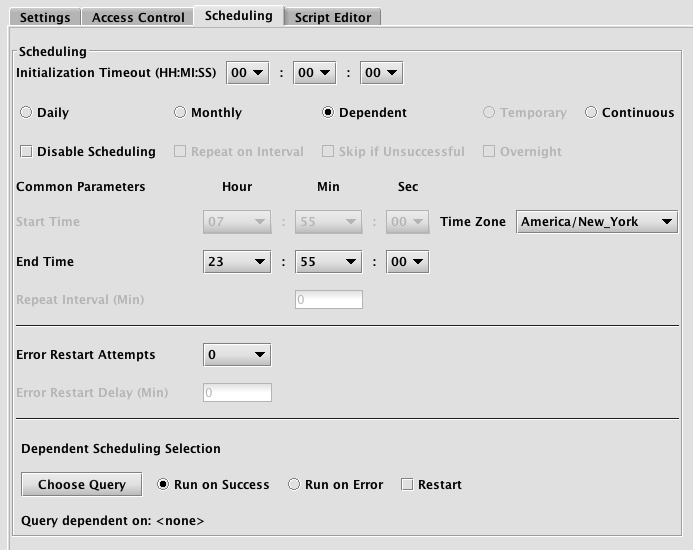Image resolution: width=693 pixels, height=550 pixels.
Task: Open the End Time hour dropdown
Action: click(237, 262)
